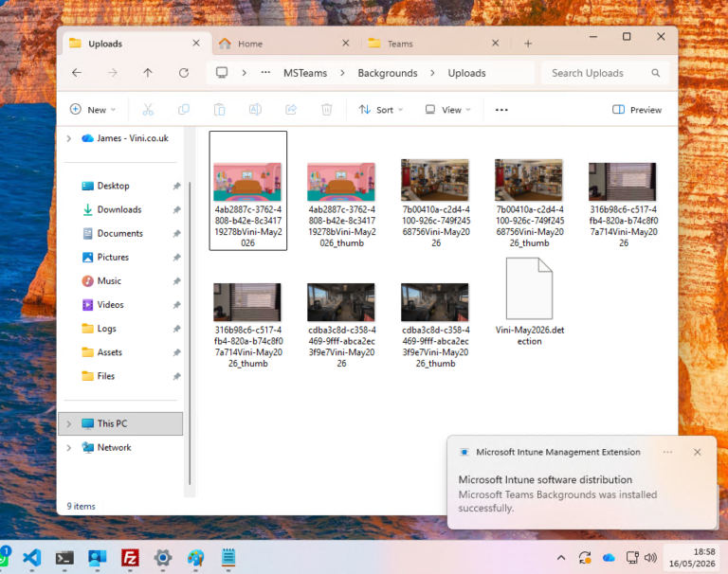This screenshot has width=728, height=574.
Task: Unpin Downloads using its pin icon
Action: [177, 209]
